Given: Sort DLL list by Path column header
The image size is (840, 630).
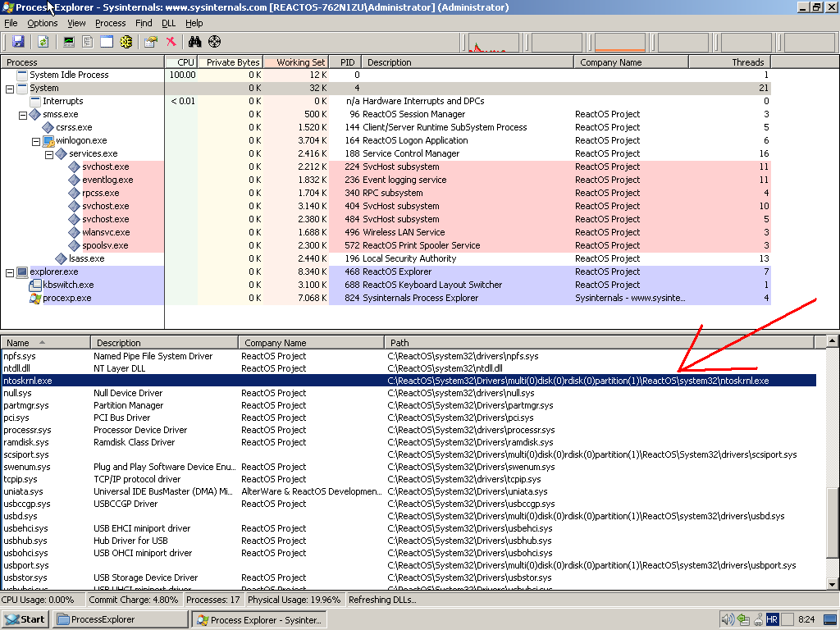Looking at the screenshot, I should tap(599, 343).
